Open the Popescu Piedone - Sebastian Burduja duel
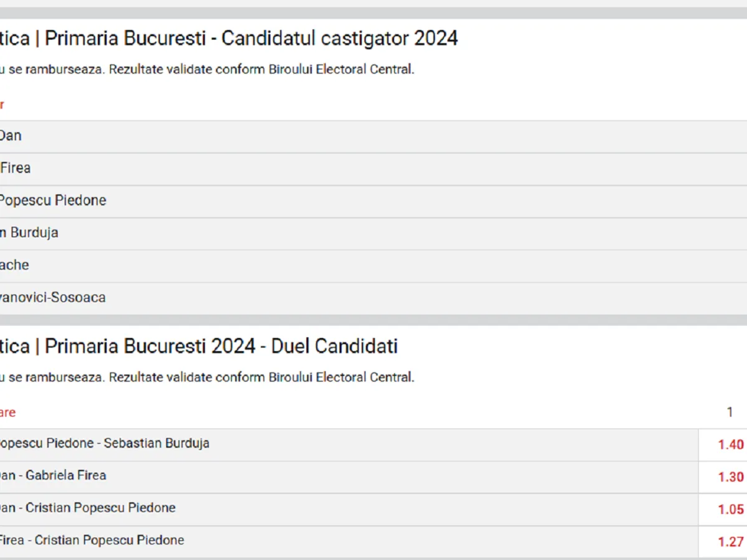 [105, 444]
